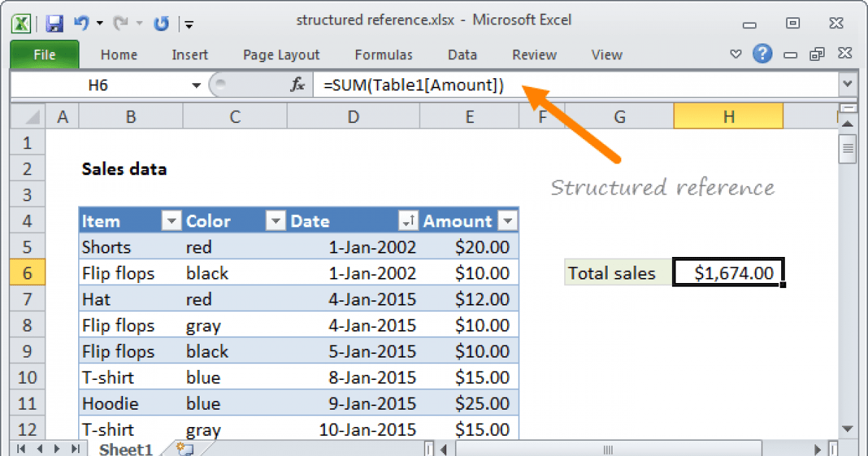Image resolution: width=868 pixels, height=456 pixels.
Task: Expand the formula bar
Action: [x=848, y=85]
